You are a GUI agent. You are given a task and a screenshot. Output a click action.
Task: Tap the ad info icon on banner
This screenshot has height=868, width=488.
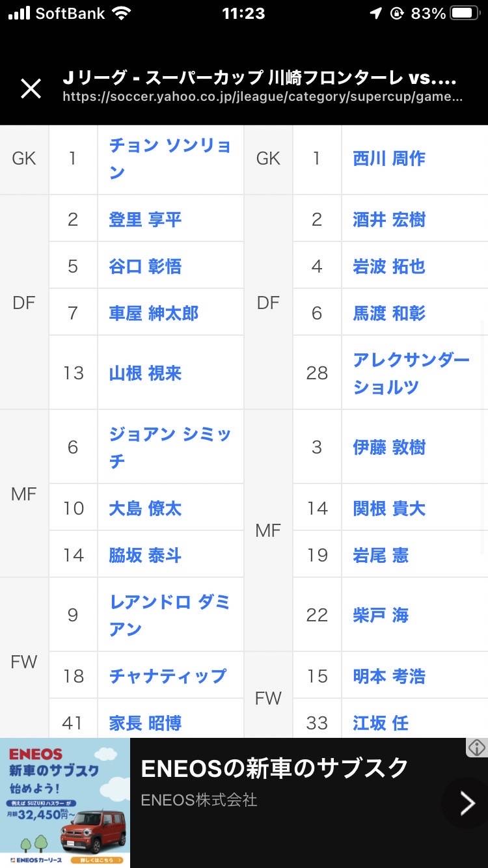pyautogui.click(x=477, y=748)
